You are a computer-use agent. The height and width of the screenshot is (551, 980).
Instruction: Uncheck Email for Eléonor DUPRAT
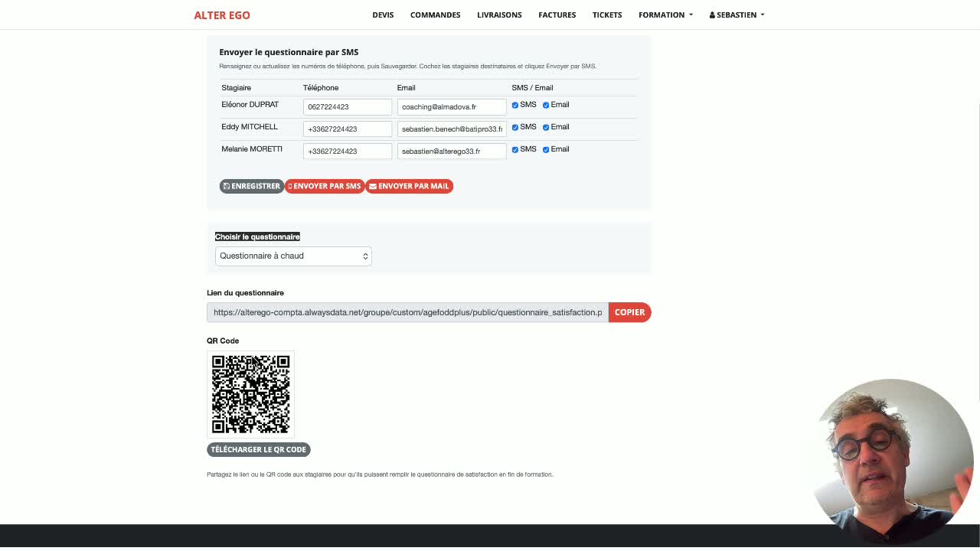click(x=546, y=105)
